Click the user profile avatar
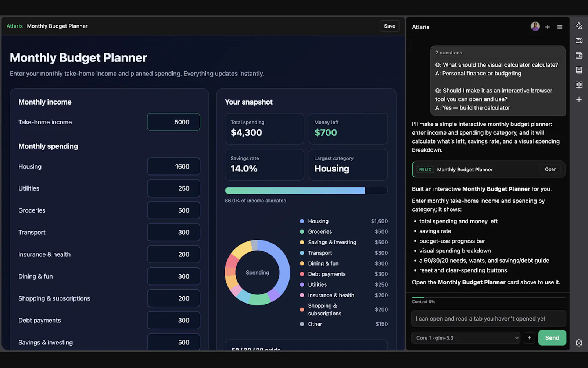The image size is (588, 368). point(535,26)
